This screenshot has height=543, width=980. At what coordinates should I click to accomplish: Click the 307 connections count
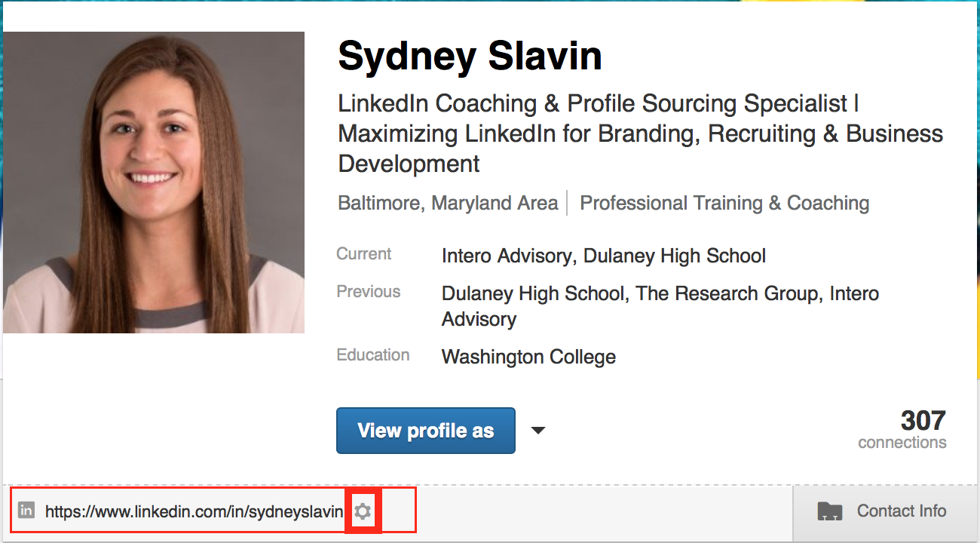click(922, 421)
